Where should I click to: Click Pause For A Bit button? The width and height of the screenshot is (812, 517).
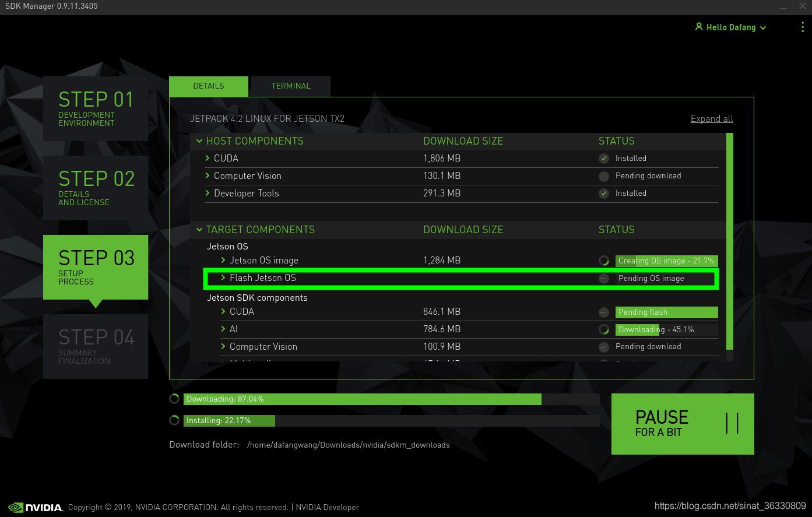coord(683,424)
